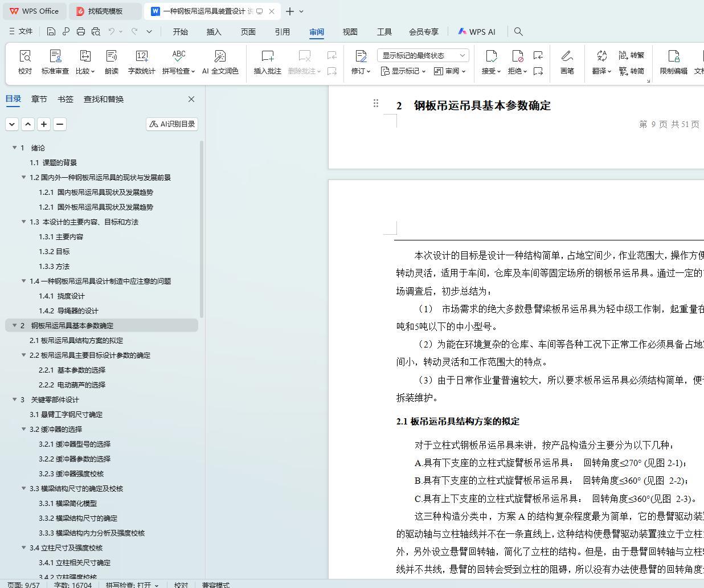
Task: Open the 工具 ribbon tab
Action: click(384, 32)
